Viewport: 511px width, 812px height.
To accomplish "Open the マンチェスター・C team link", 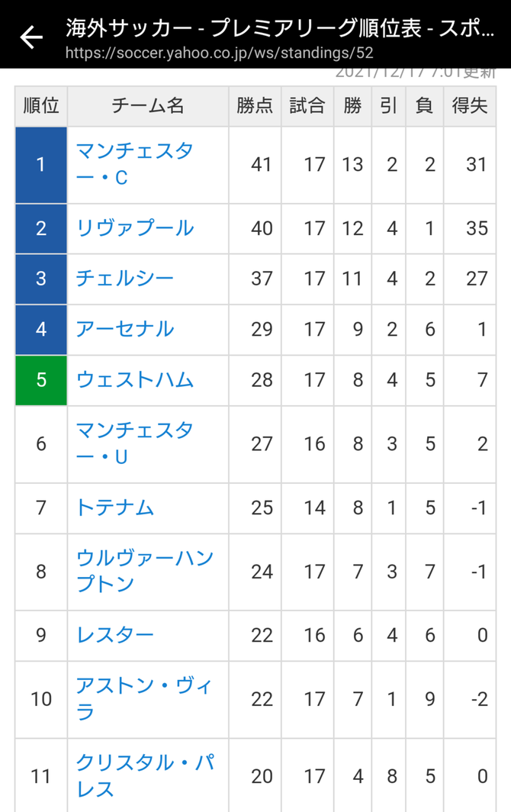I will [134, 164].
